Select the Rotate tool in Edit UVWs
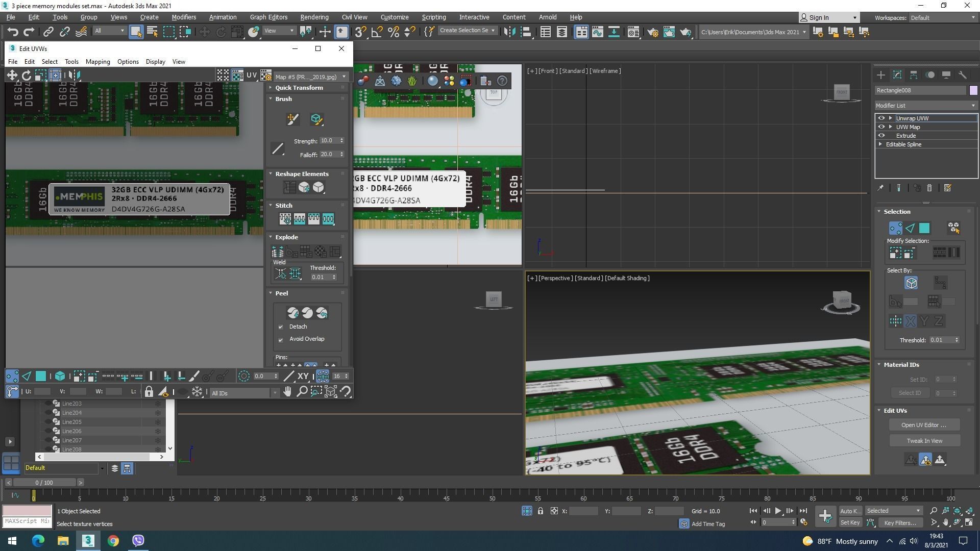Screen dimensions: 980x551 (26, 76)
